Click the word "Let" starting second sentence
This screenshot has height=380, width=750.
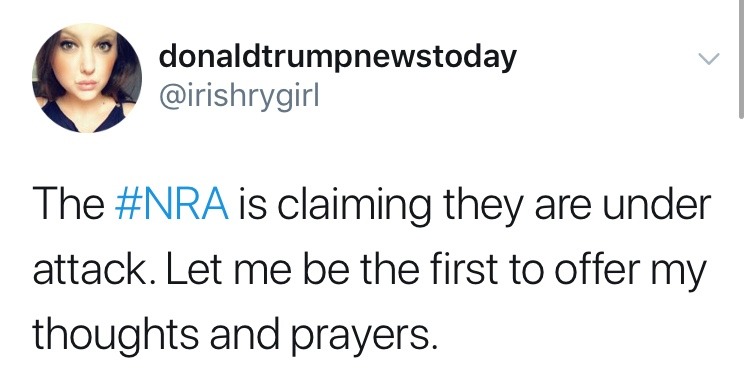tap(192, 269)
